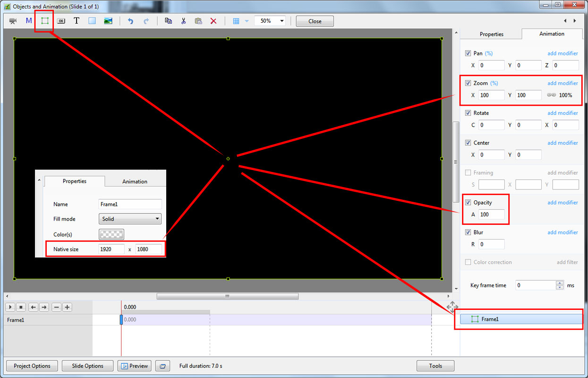Uncheck the Rotate checkbox
Image resolution: width=588 pixels, height=378 pixels.
(x=468, y=113)
